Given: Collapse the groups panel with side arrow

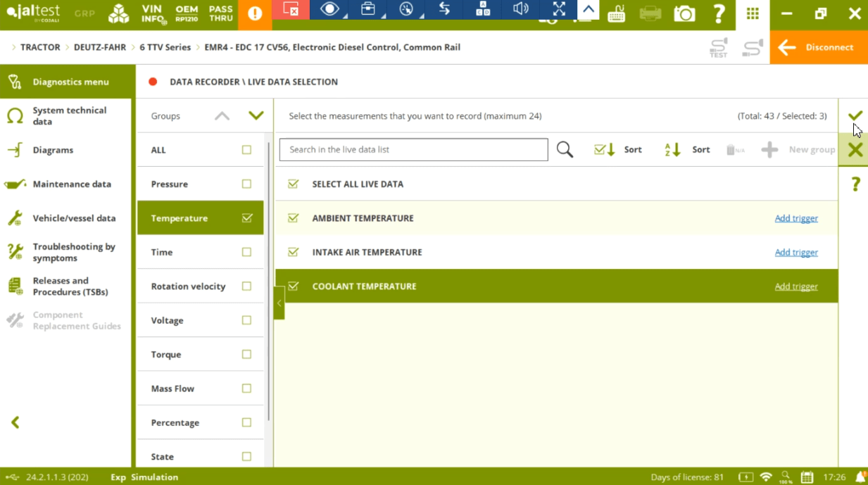Looking at the screenshot, I should 279,303.
